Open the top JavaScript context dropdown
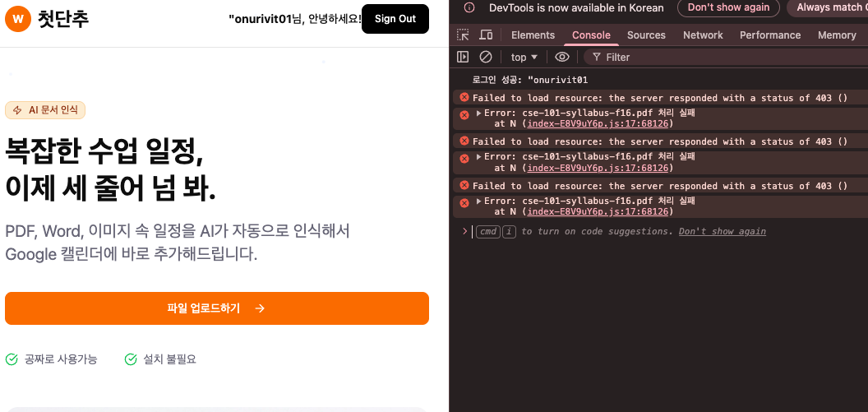Screen dimensions: 868x412 pos(524,57)
